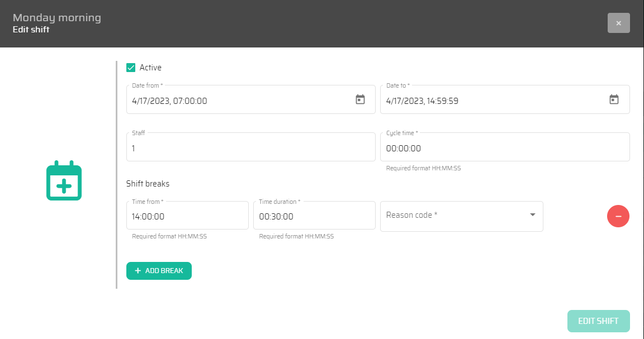Uncheck the Active checkbox
Image resolution: width=644 pixels, height=339 pixels.
point(131,68)
